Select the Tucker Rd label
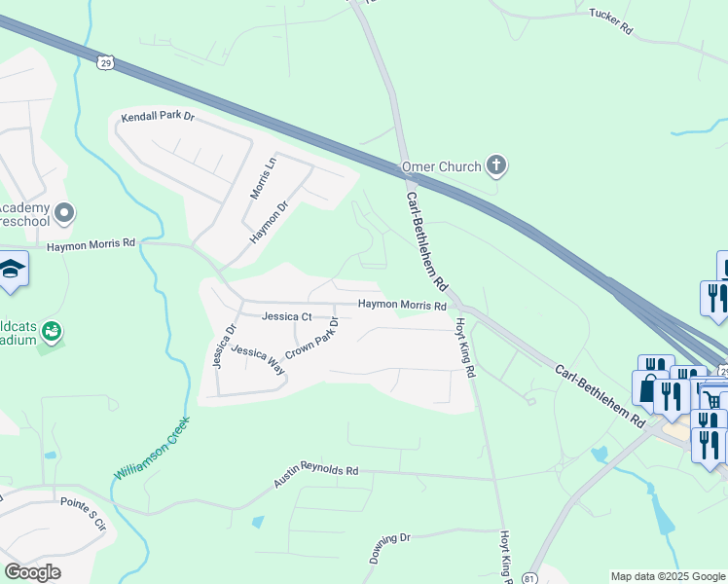This screenshot has width=728, height=584. point(611,21)
